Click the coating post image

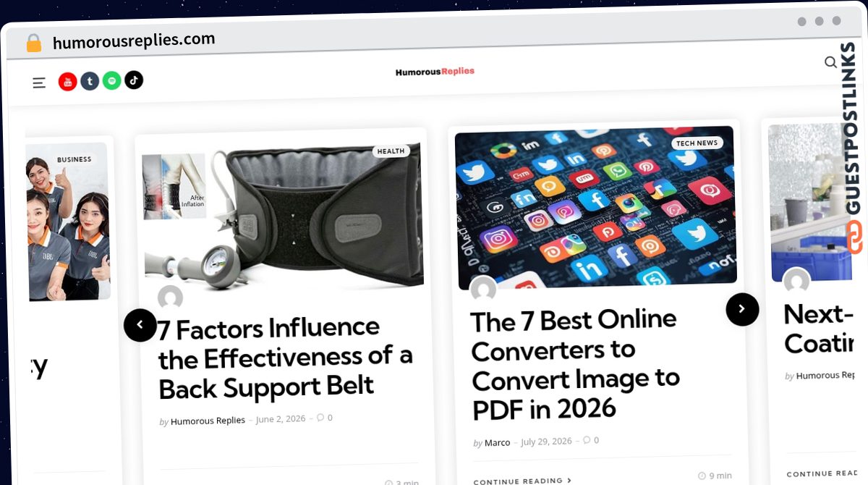tap(811, 202)
